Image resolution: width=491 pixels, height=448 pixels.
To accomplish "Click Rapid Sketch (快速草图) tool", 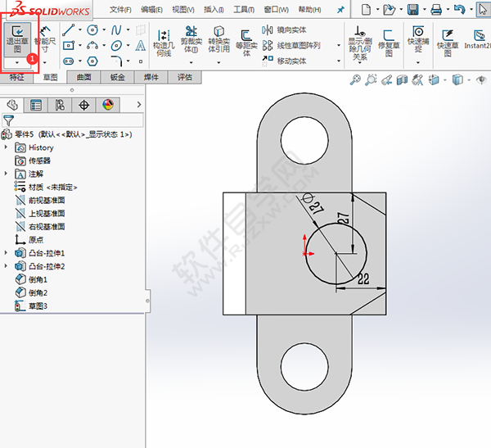I will (448, 43).
